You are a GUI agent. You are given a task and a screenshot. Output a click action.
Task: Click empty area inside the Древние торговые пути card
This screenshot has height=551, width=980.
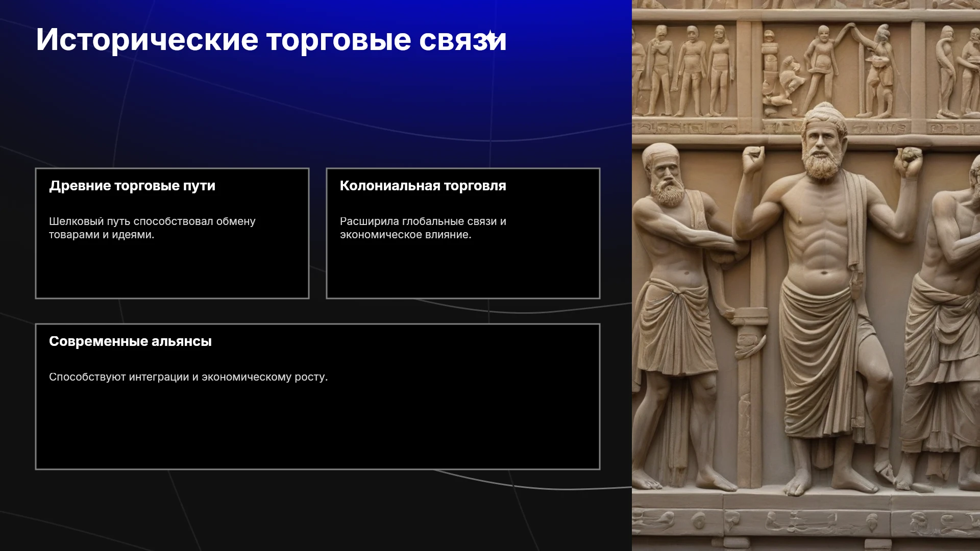(172, 270)
